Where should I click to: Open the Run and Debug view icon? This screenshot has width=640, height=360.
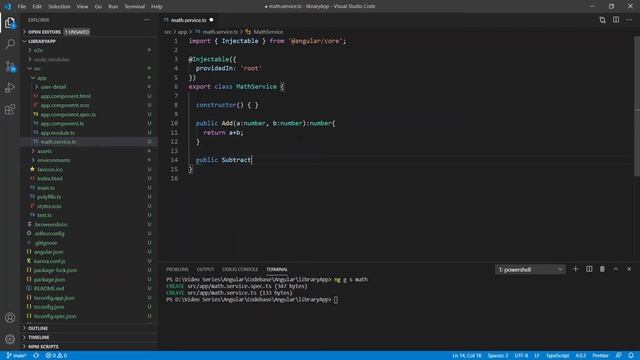click(x=10, y=87)
